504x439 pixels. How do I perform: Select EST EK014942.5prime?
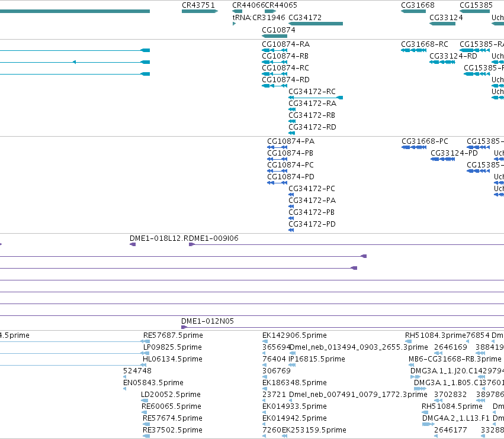pos(294,418)
